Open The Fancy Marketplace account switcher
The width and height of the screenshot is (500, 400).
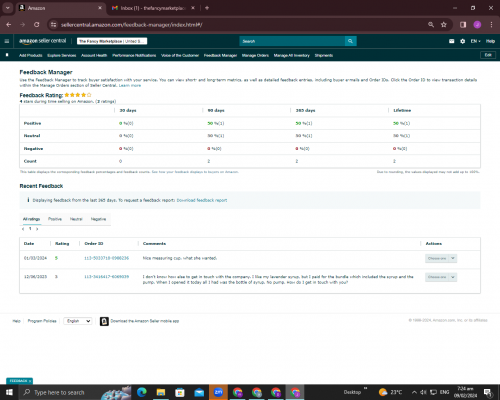(x=112, y=41)
